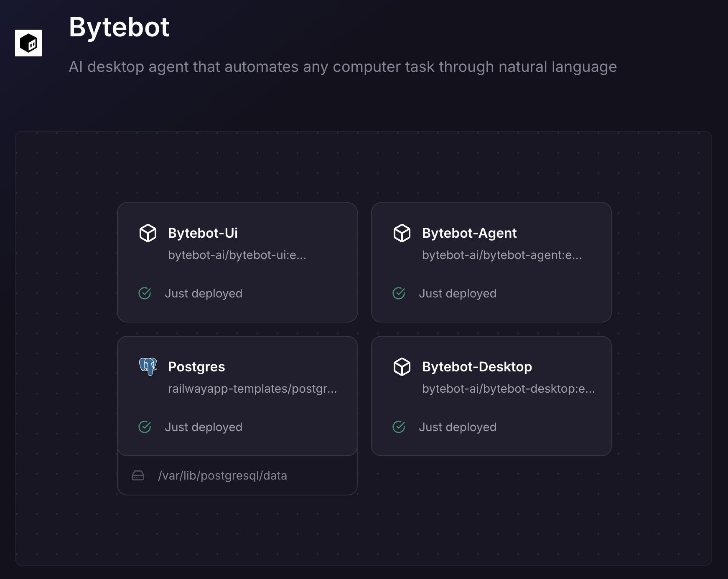728x579 pixels.
Task: Open the /var/lib/postgresql/data volume
Action: (222, 476)
